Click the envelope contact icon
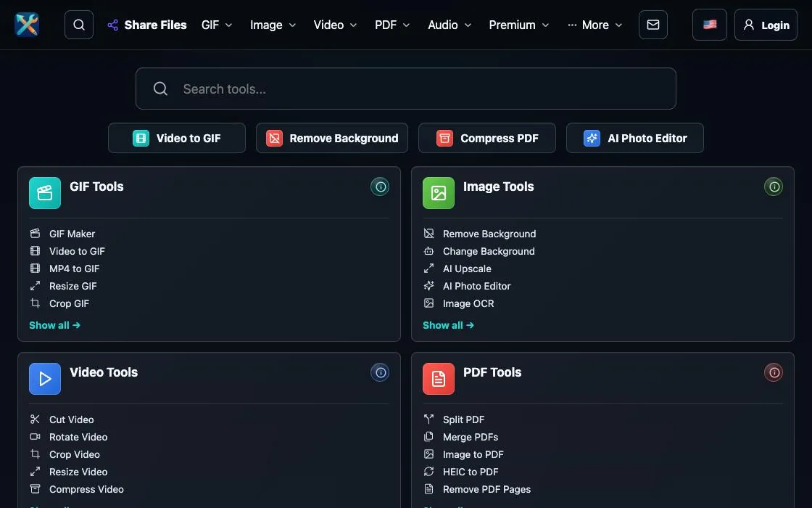 [x=653, y=25]
